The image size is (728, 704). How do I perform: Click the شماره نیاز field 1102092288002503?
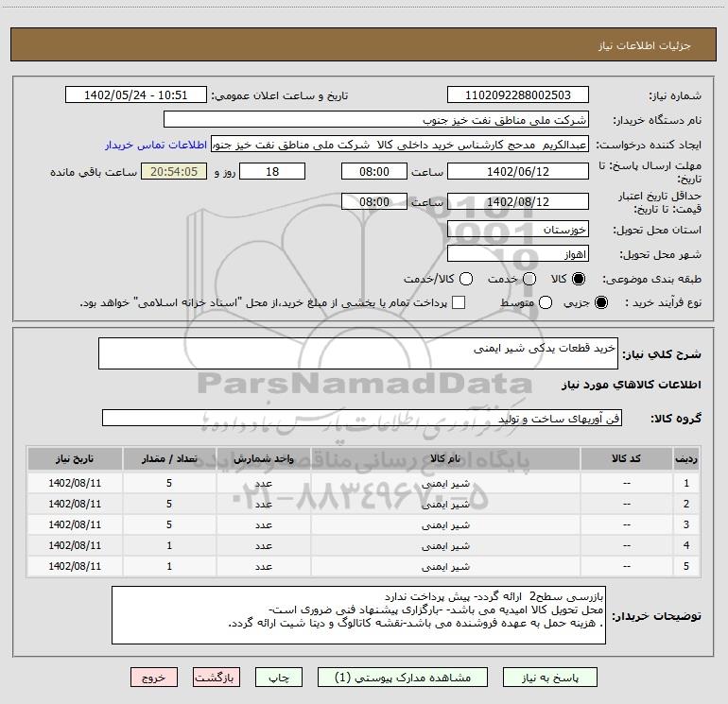pyautogui.click(x=518, y=94)
